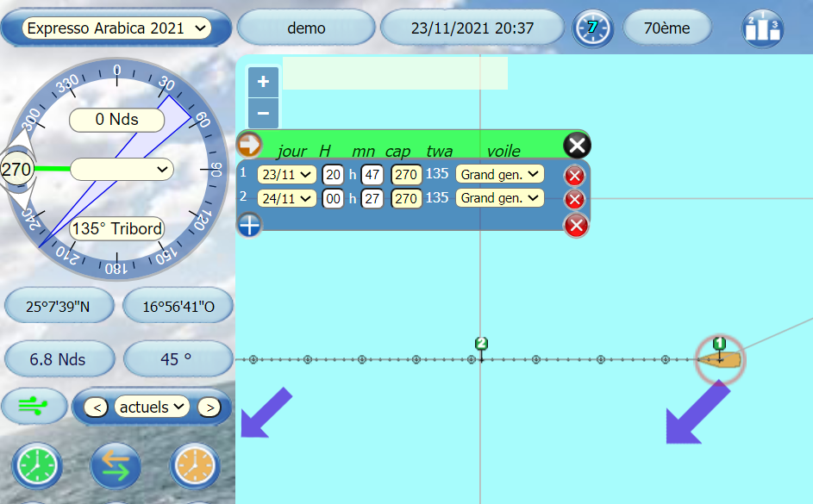The height and width of the screenshot is (504, 813).
Task: Open the actuels forecast dropdown
Action: pos(151,407)
